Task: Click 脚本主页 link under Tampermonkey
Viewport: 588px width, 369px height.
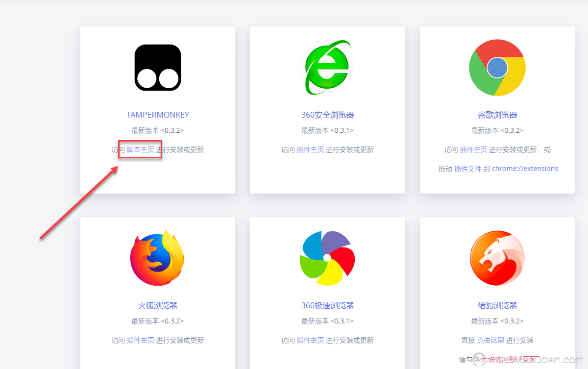Action: [141, 149]
